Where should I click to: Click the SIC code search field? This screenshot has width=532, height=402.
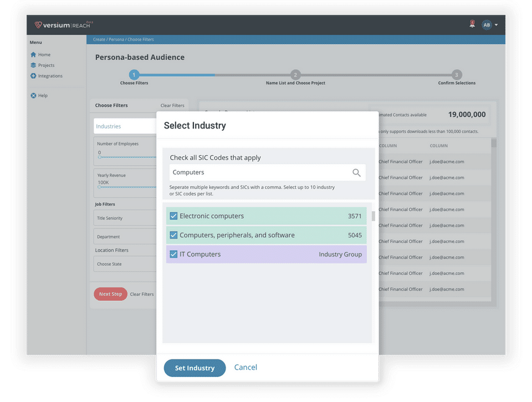[267, 173]
